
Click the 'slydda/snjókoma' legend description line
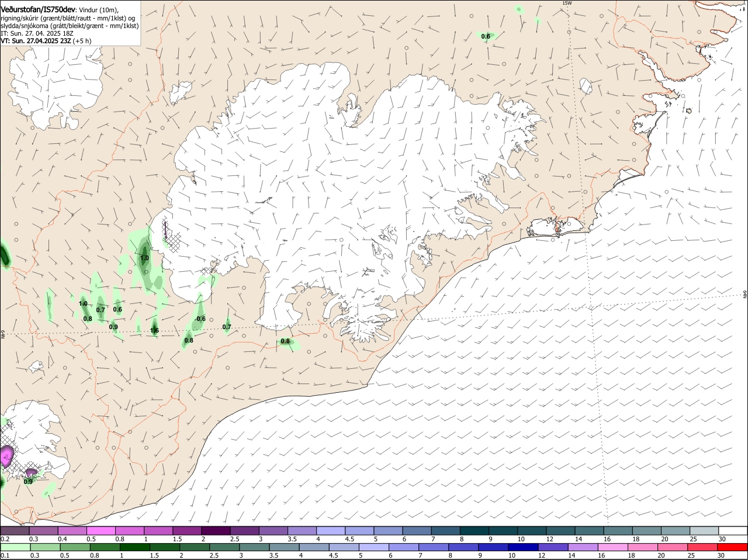(x=70, y=26)
